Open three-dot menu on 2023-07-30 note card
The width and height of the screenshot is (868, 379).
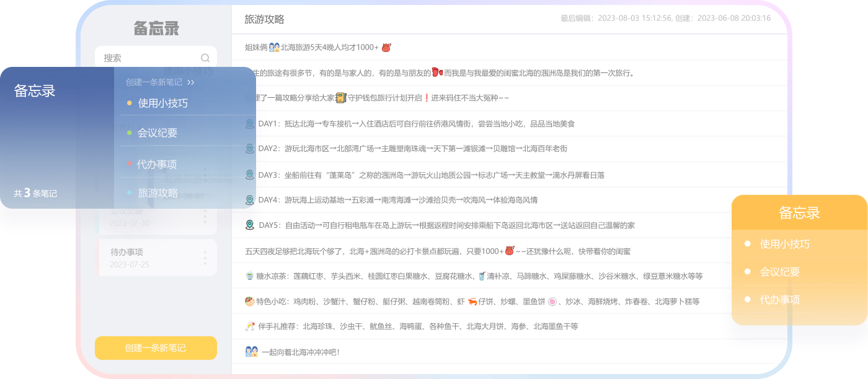tap(205, 217)
